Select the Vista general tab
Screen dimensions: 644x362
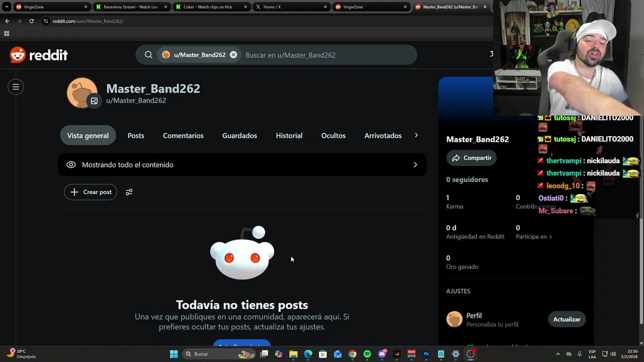pos(88,136)
